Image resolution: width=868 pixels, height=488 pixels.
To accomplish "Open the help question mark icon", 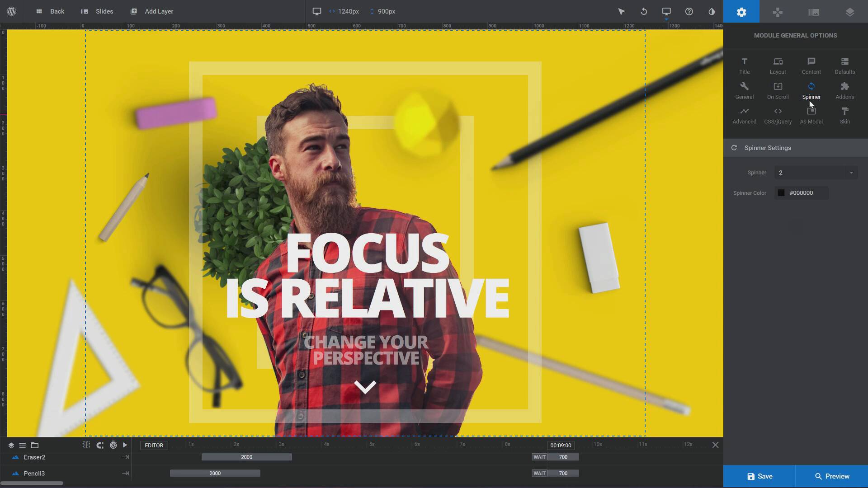I will pos(689,11).
